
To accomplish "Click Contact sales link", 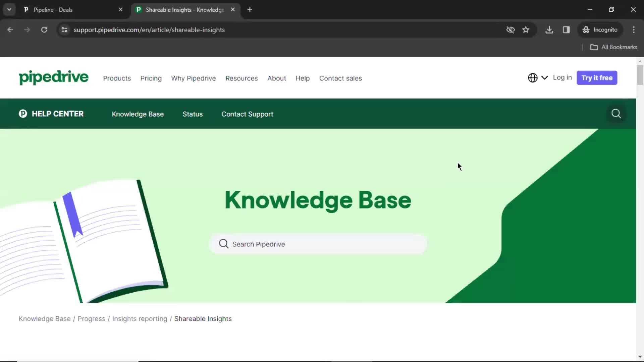I will pos(340,78).
